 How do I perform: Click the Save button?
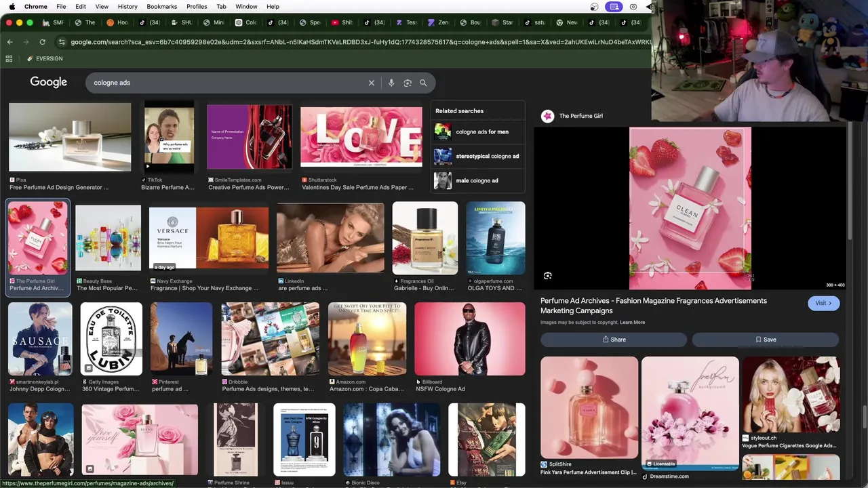766,340
